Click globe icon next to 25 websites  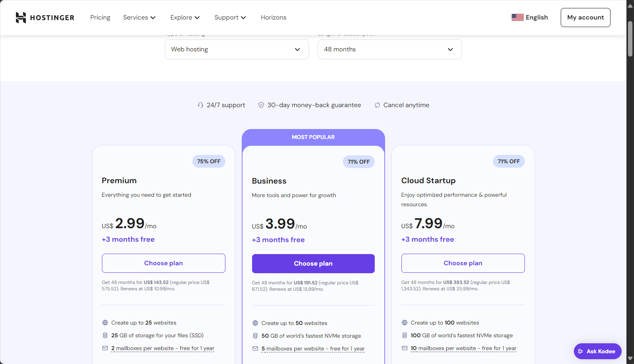[105, 323]
